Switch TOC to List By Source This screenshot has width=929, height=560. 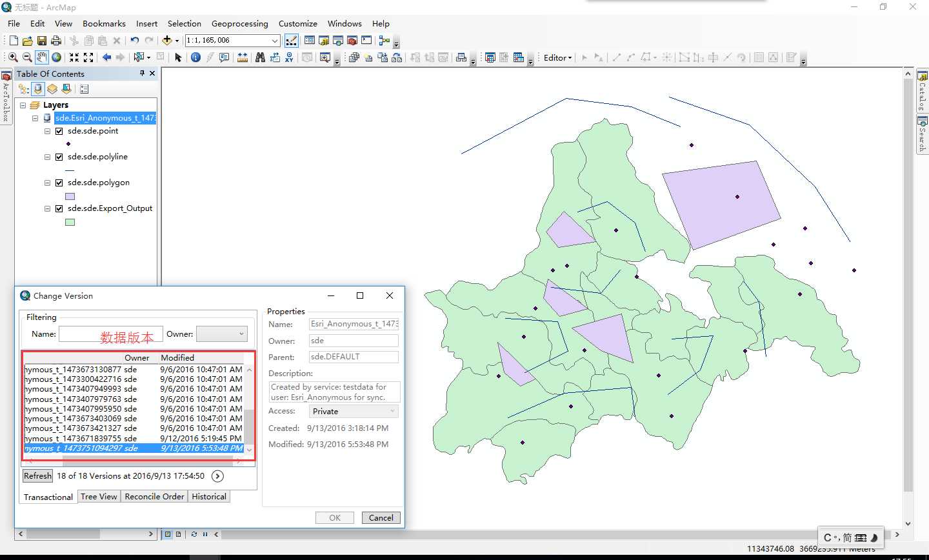tap(38, 89)
